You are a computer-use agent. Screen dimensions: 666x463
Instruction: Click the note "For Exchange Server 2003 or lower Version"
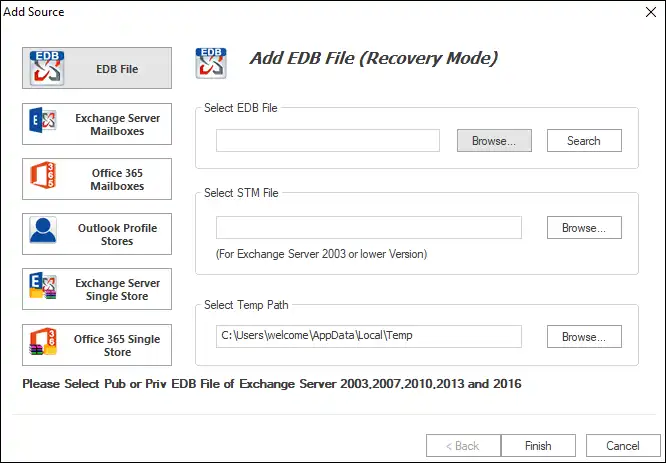pos(322,254)
